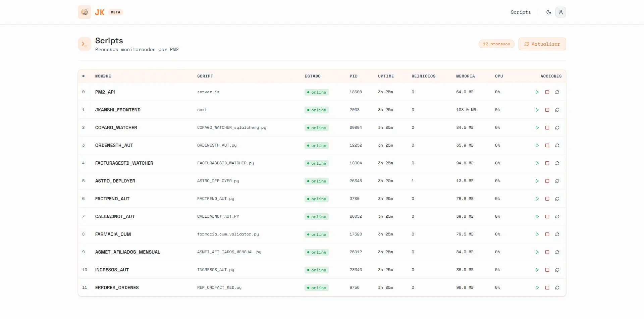Screen dimensions: 644x319
Task: Restart the FARMACIA_CUM process
Action: (557, 234)
